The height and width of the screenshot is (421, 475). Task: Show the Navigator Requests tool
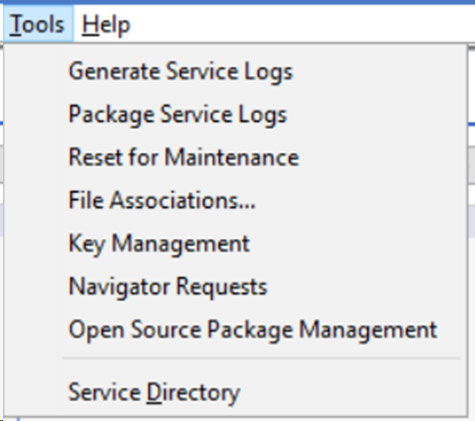[235, 286]
